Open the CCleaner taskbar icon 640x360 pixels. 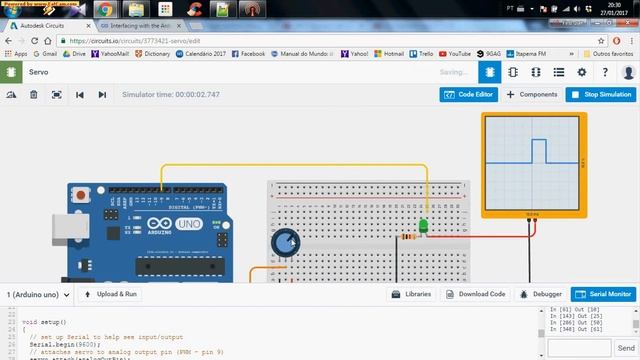pos(194,9)
